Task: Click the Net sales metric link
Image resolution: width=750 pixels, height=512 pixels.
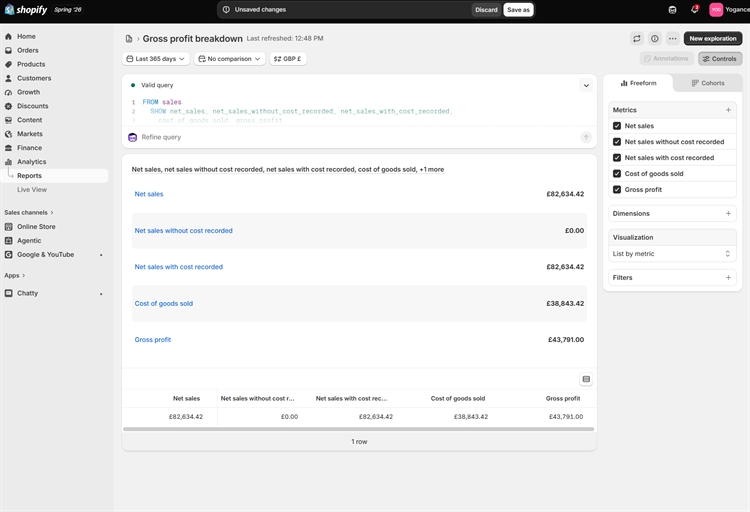Action: (149, 194)
